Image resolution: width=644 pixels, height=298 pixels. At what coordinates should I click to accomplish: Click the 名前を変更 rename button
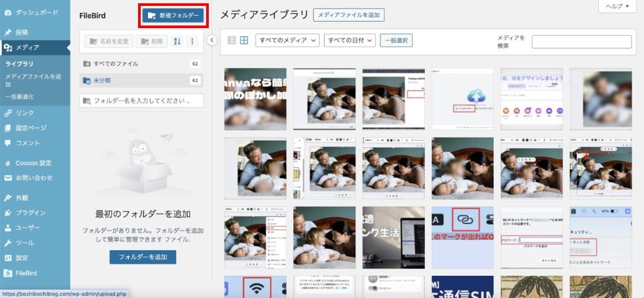pos(109,41)
